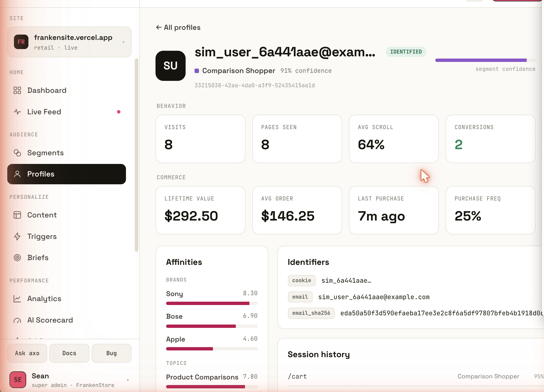Click the Conversions card showing 2
The image size is (544, 392).
[x=490, y=139]
